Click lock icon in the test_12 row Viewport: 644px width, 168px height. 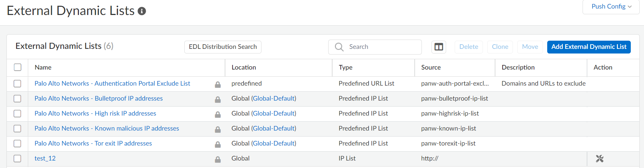coord(218,159)
